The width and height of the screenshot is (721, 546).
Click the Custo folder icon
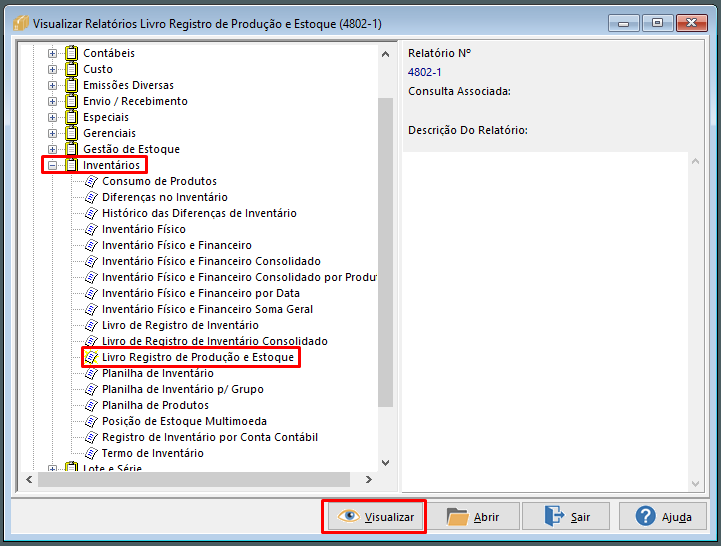tap(71, 69)
